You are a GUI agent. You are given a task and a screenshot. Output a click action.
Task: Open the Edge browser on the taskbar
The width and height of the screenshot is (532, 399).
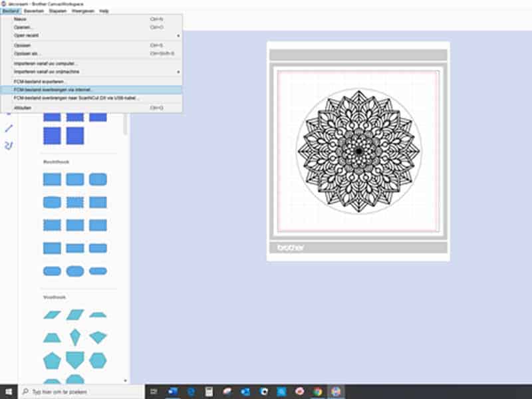click(x=191, y=392)
